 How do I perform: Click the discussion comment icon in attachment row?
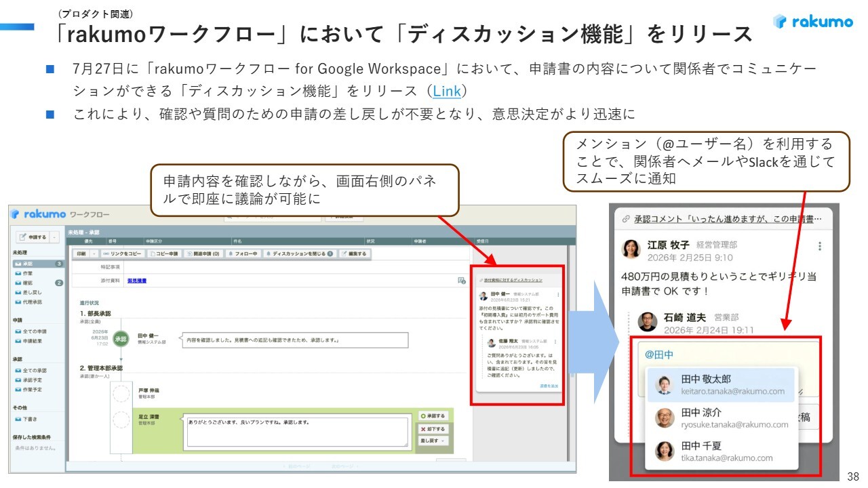point(462,281)
